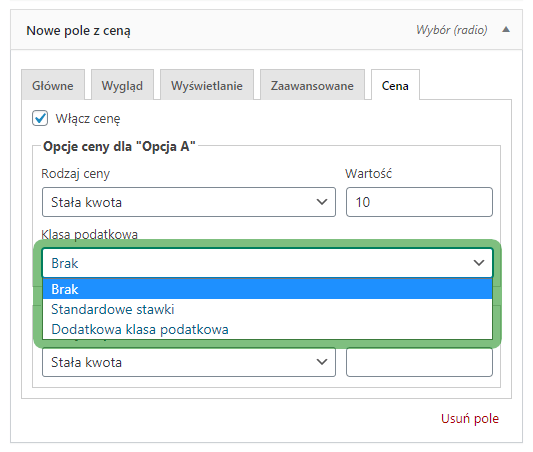The height and width of the screenshot is (452, 533).
Task: Open the lower Stała kwota dropdown
Action: [189, 362]
